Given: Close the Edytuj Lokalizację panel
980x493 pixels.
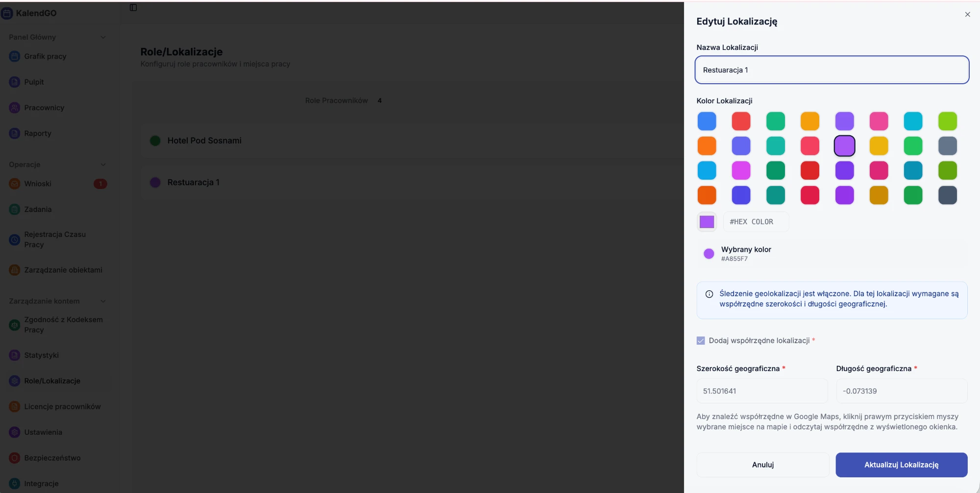Looking at the screenshot, I should point(967,15).
